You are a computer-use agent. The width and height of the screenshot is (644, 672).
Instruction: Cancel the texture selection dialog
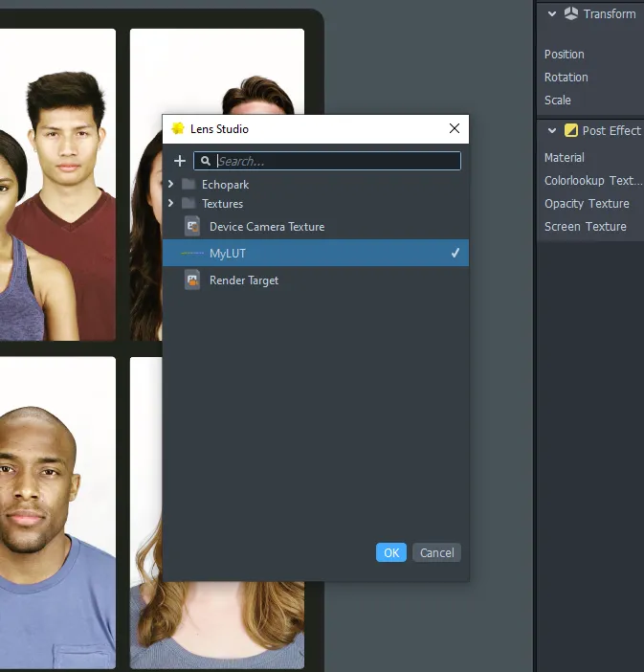pyautogui.click(x=436, y=552)
